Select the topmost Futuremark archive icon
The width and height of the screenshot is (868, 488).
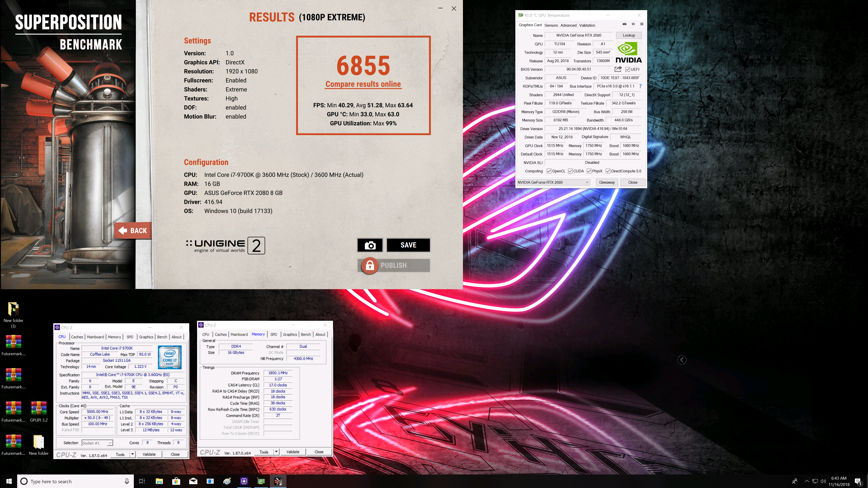pyautogui.click(x=13, y=345)
